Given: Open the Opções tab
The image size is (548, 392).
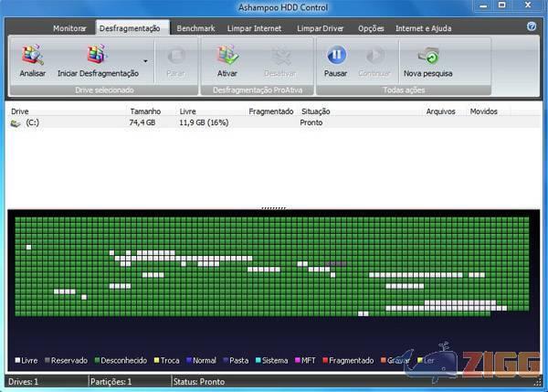Looking at the screenshot, I should coord(371,28).
